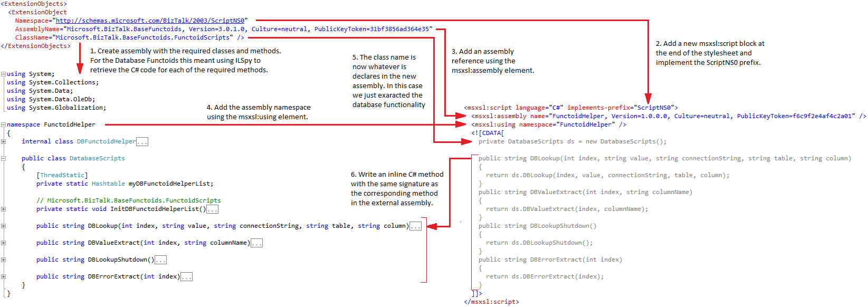Click 'return ds.DBLookup(index, value...' statement

[608, 175]
